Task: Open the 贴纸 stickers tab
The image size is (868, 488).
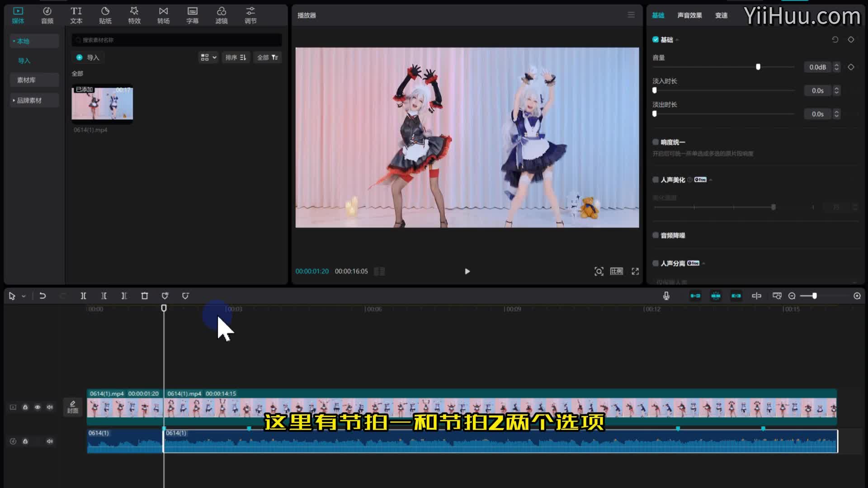Action: [105, 15]
